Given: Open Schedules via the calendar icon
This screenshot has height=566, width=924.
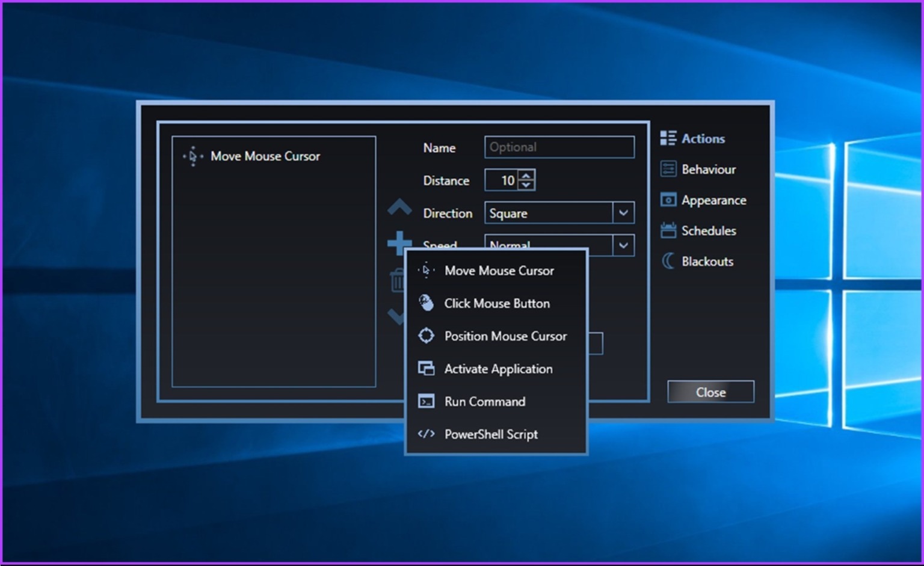Looking at the screenshot, I should point(668,230).
